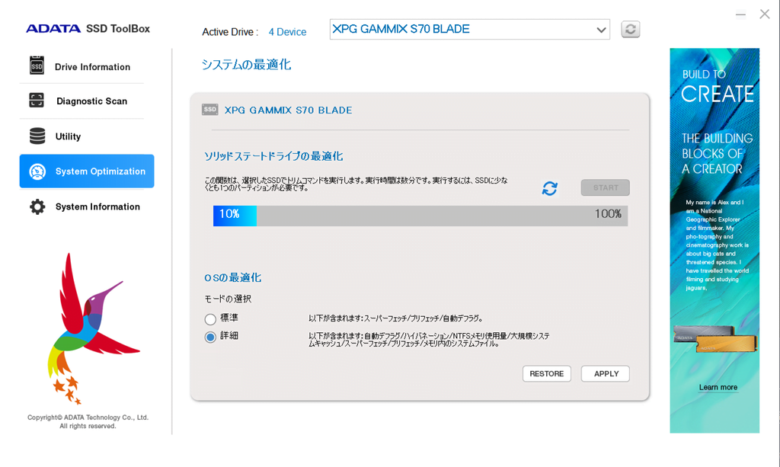780x467 pixels.
Task: Click the モードの選択 label
Action: click(228, 299)
